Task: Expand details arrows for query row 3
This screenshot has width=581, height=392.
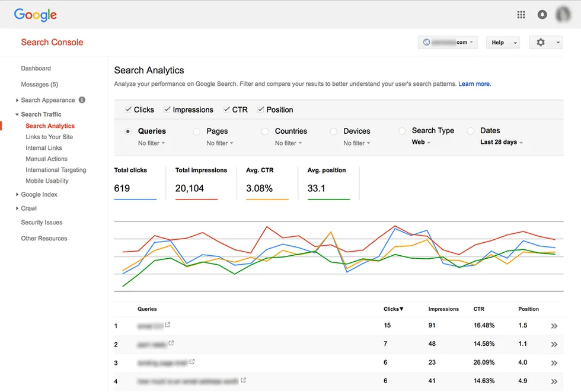Action: pyautogui.click(x=554, y=363)
